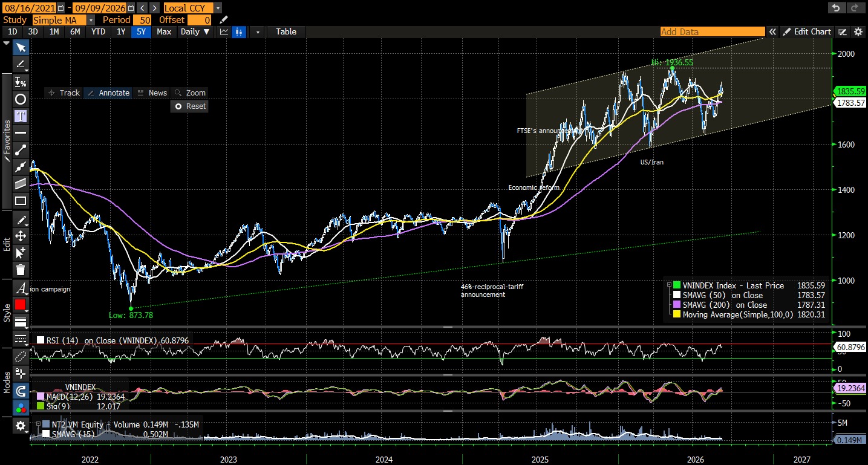Open chart settings gear at top right
The height and width of the screenshot is (465, 868).
[x=858, y=31]
